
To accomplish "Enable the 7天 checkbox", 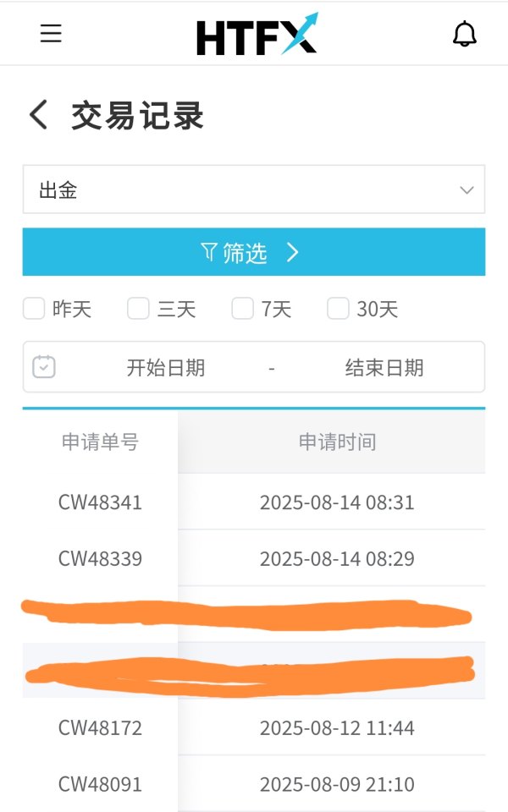I will tap(243, 309).
